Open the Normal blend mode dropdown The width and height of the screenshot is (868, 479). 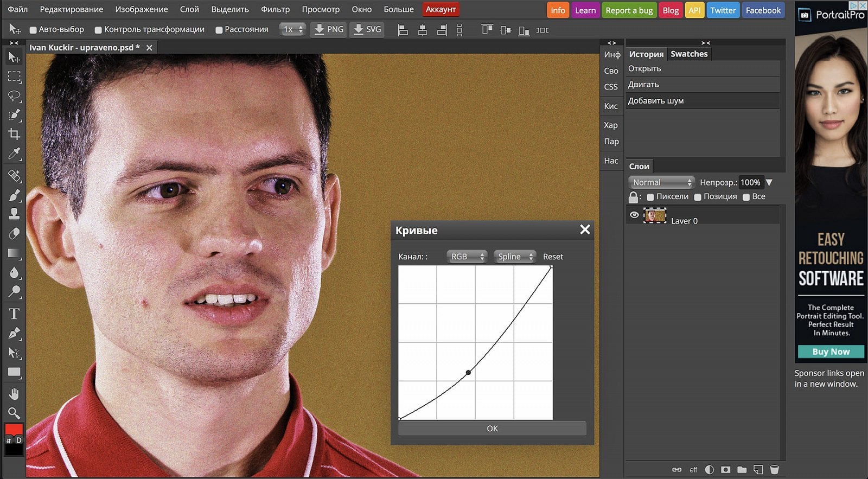[661, 182]
